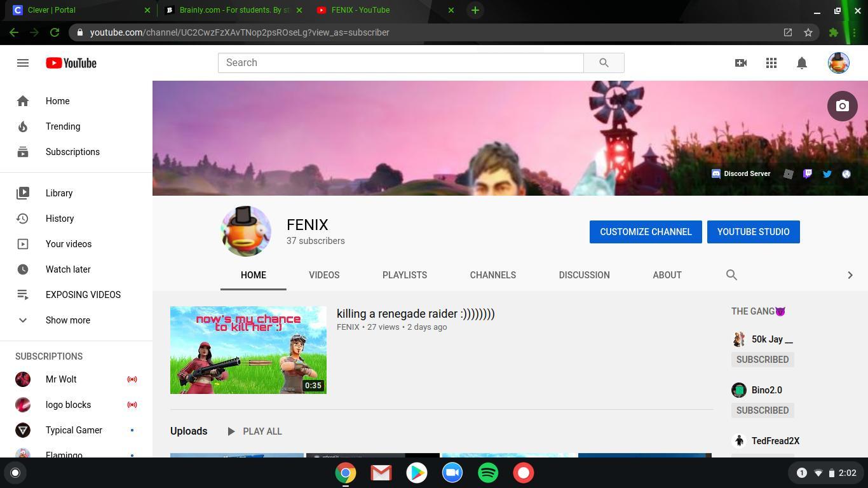Bookmark this page with the star icon
The height and width of the screenshot is (488, 868).
tap(808, 32)
